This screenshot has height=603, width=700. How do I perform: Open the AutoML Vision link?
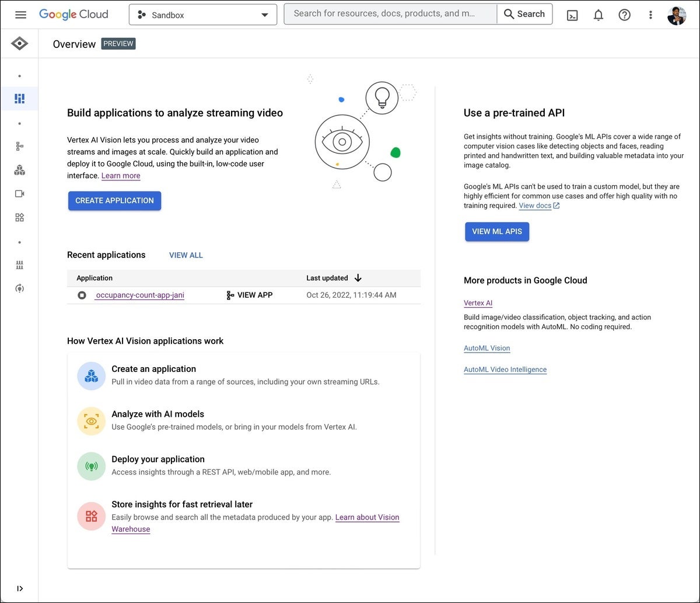[487, 348]
